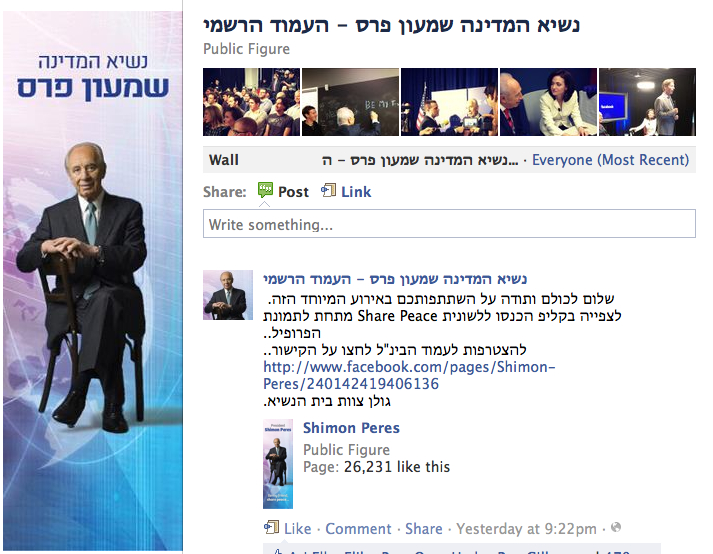
Task: Click the Share link under the post
Action: coord(424,529)
